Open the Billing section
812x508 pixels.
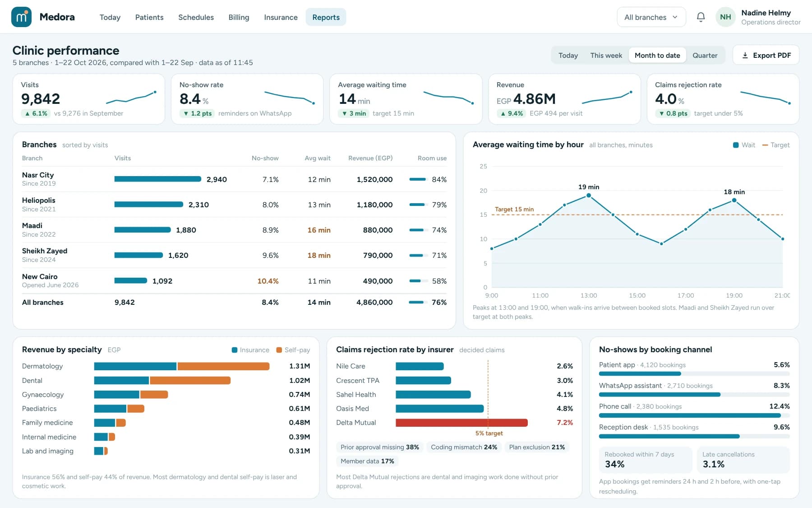[x=239, y=17]
